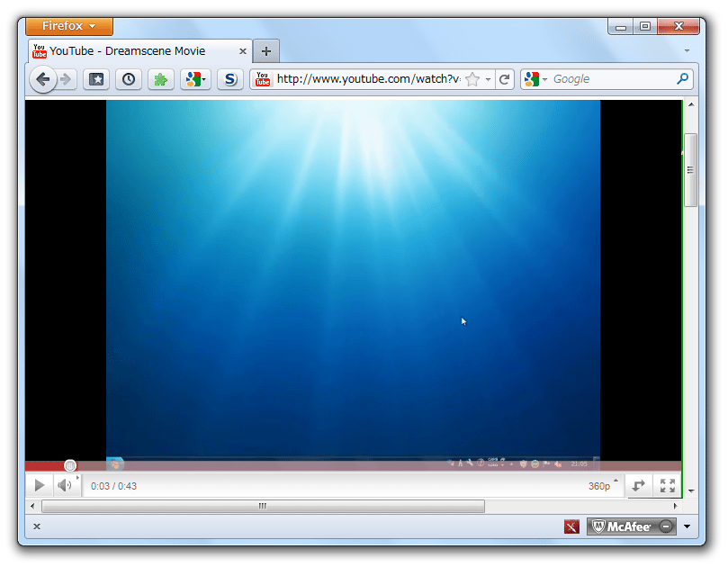The height and width of the screenshot is (567, 728).
Task: Open the bookmarks toolbar button
Action: click(x=96, y=79)
